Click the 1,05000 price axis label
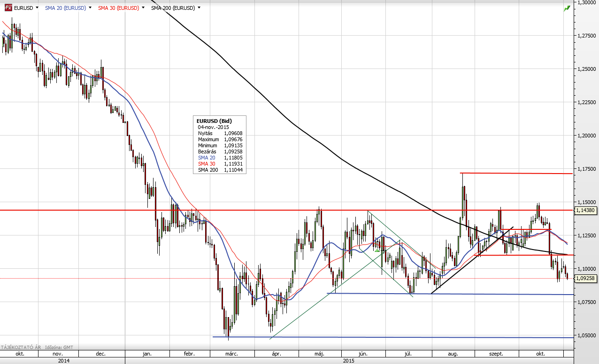The height and width of the screenshot is (364, 599). tap(587, 335)
